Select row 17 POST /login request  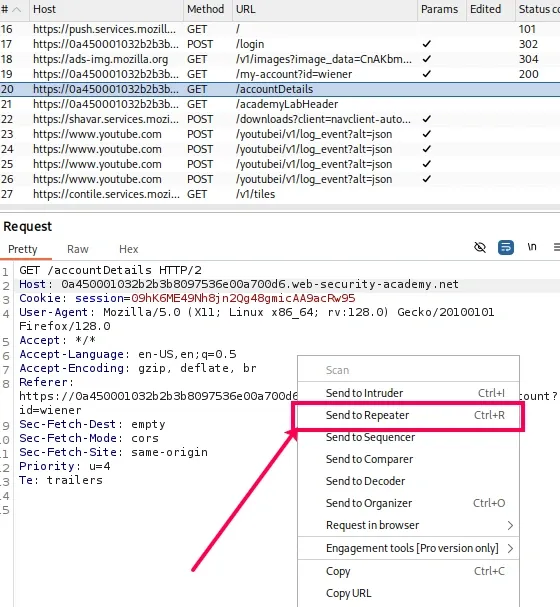click(280, 44)
